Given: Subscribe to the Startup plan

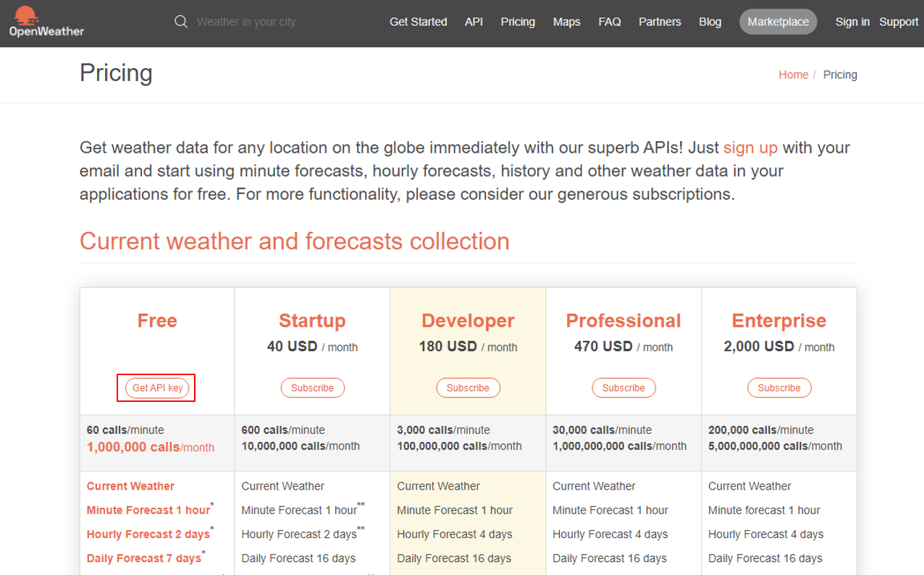Looking at the screenshot, I should [312, 388].
